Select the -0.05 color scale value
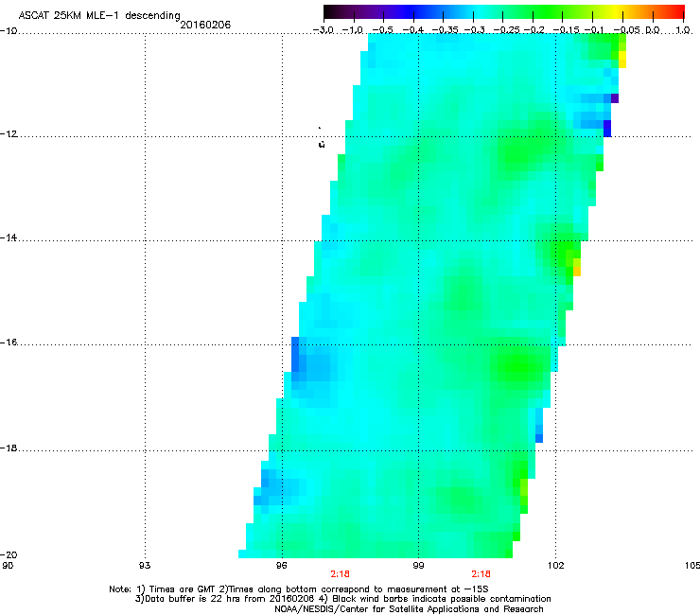 tap(627, 30)
